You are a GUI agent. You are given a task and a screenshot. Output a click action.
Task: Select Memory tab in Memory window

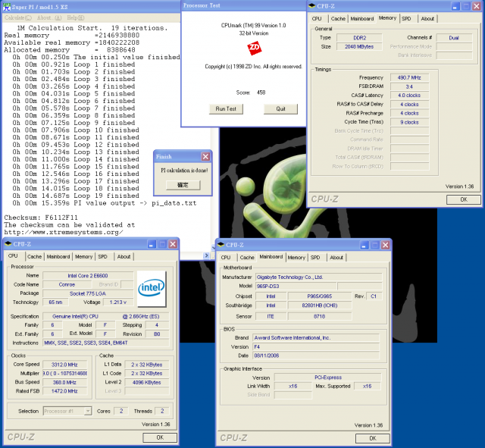[x=387, y=18]
